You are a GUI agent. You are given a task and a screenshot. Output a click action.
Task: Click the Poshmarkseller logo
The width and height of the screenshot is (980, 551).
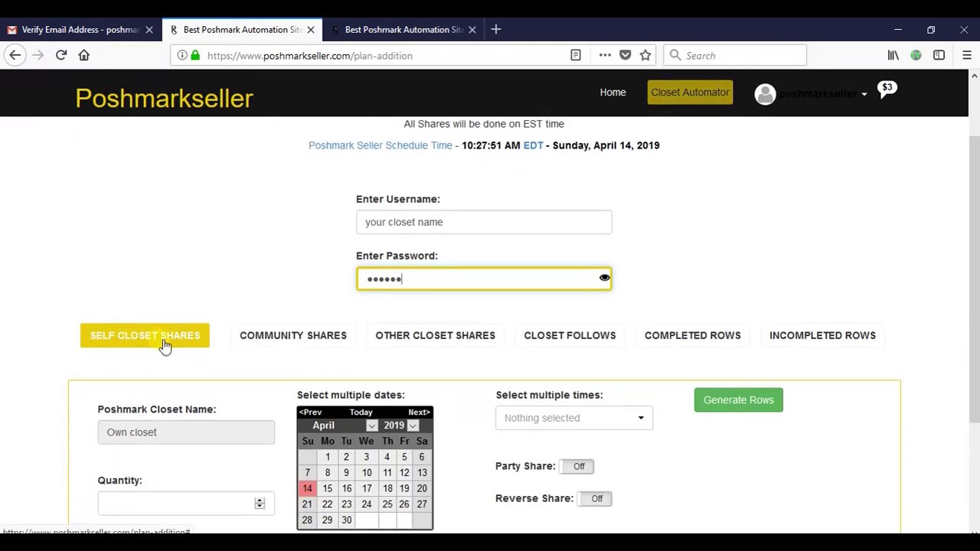tap(164, 98)
